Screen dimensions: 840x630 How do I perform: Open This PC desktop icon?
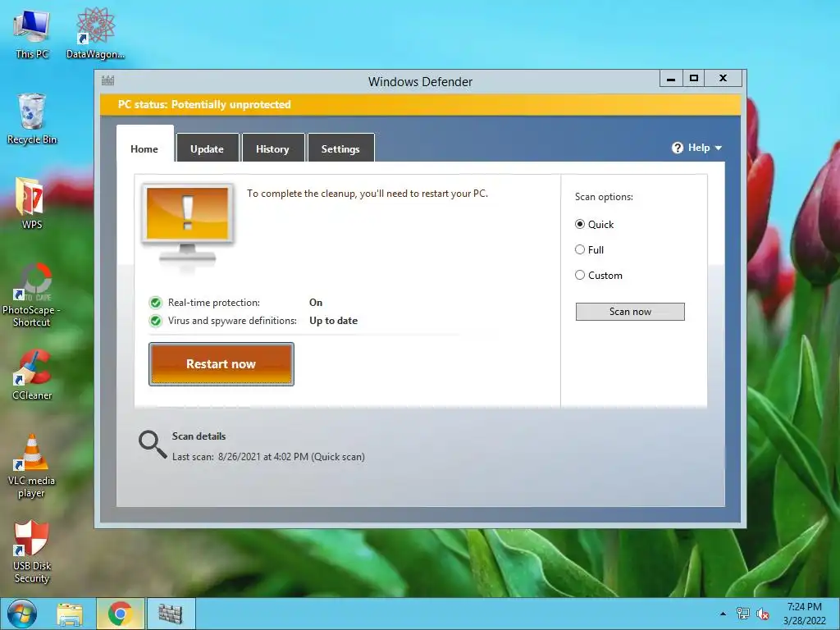(32, 34)
